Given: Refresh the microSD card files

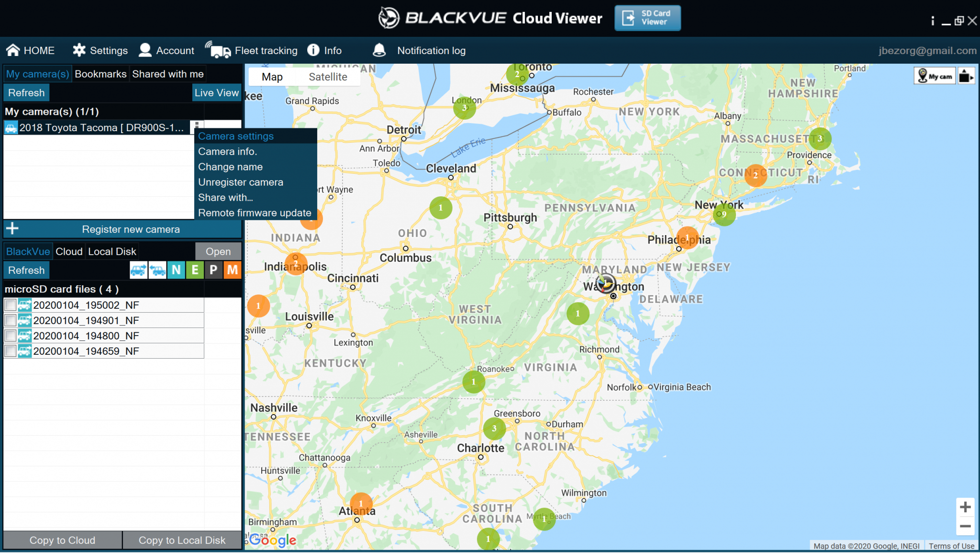Looking at the screenshot, I should [x=26, y=270].
